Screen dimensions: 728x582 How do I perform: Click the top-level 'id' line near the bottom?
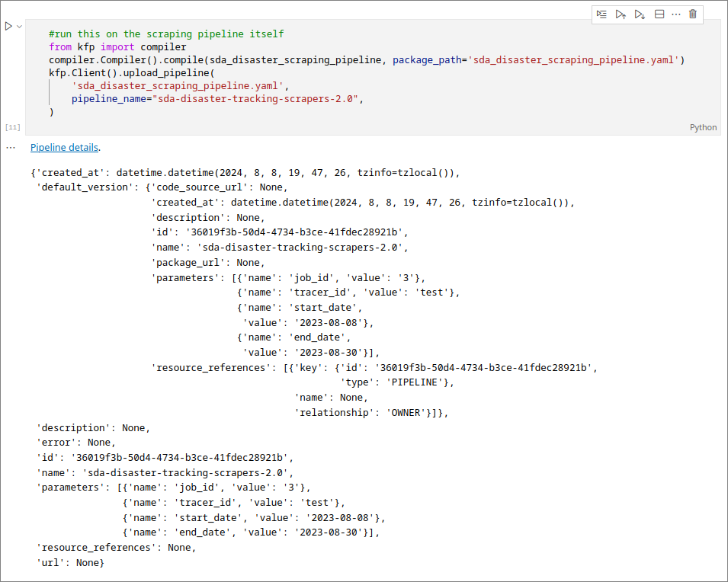pos(165,458)
